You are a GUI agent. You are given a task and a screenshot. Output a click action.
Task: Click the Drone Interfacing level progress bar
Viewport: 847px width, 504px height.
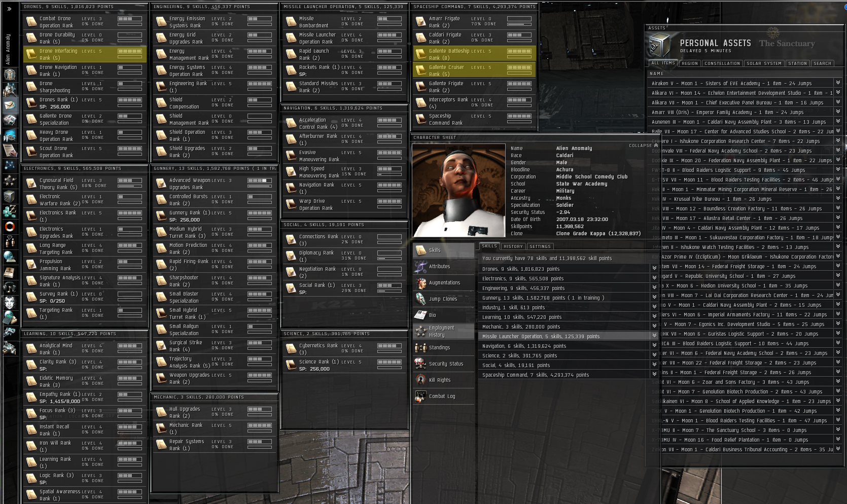[x=130, y=51]
